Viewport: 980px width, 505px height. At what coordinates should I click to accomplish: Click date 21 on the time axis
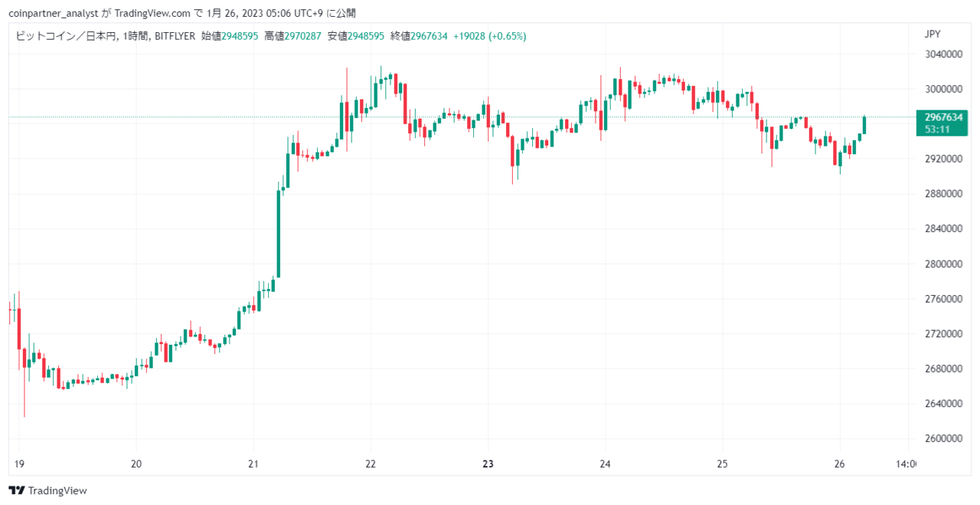point(253,464)
